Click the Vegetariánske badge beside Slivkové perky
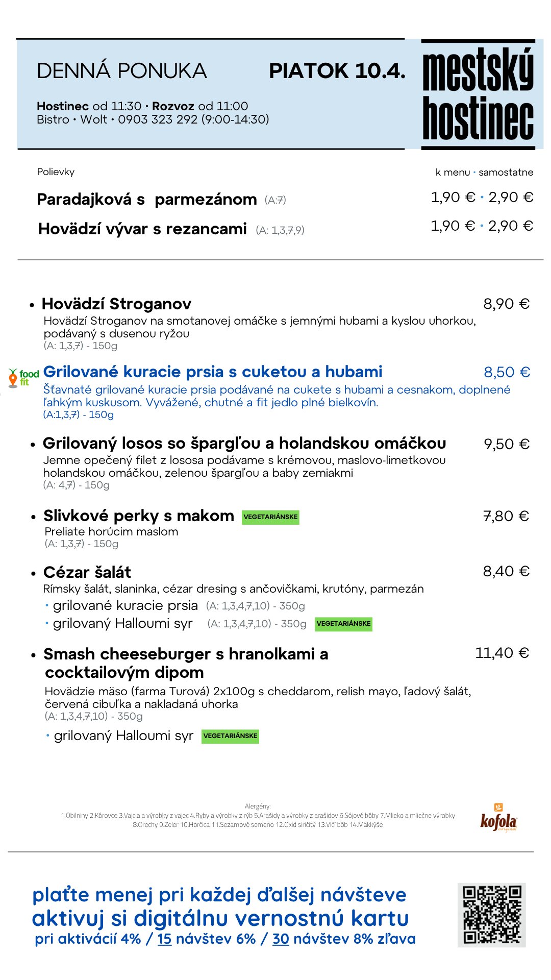This screenshot has width=551, height=980. pos(270,517)
